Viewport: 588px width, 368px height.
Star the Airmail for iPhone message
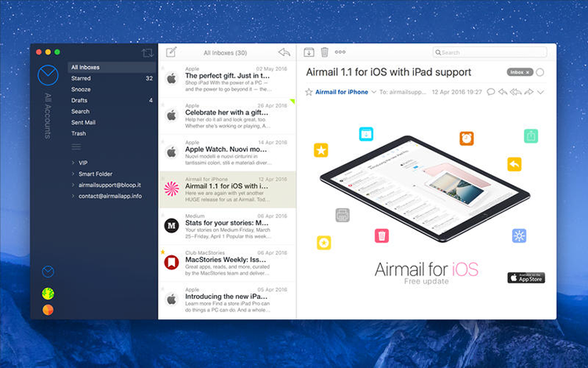(x=308, y=92)
